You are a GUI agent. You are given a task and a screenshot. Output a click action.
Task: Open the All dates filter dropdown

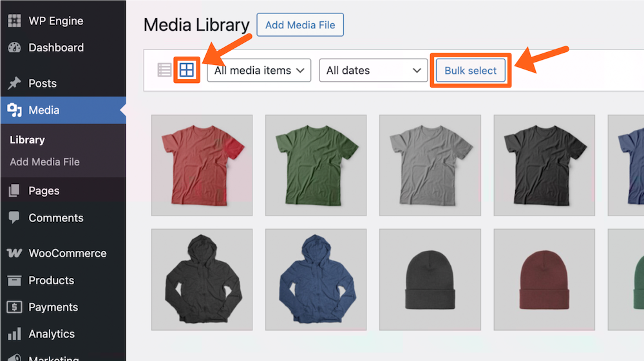[x=374, y=71]
